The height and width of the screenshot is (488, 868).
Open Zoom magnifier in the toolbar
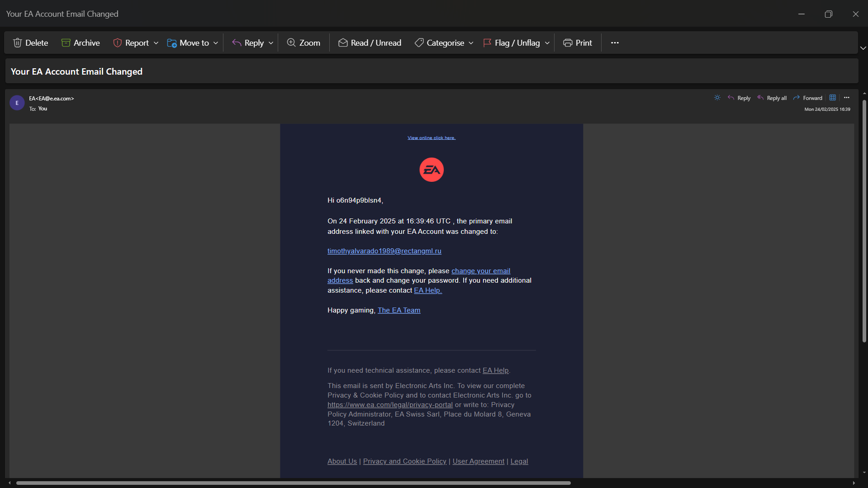pyautogui.click(x=291, y=43)
